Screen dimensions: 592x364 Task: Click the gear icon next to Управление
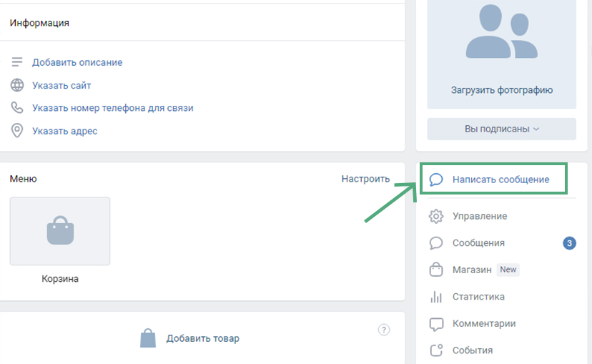point(436,216)
